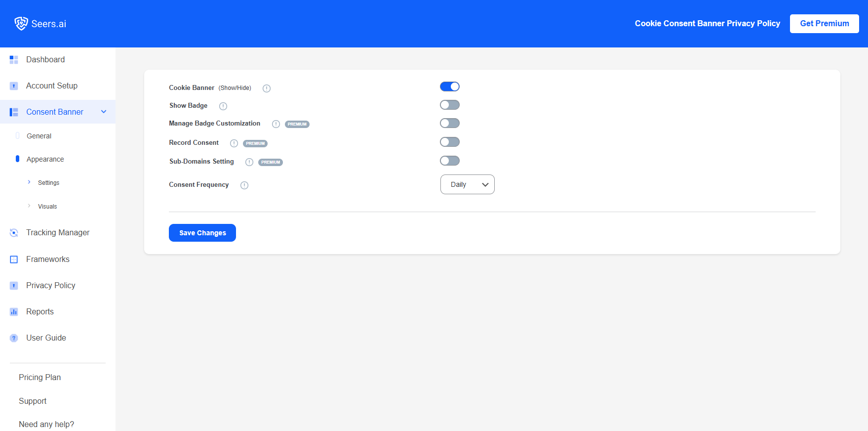The image size is (868, 431).
Task: Click Seers.ai brand name text
Action: (49, 24)
